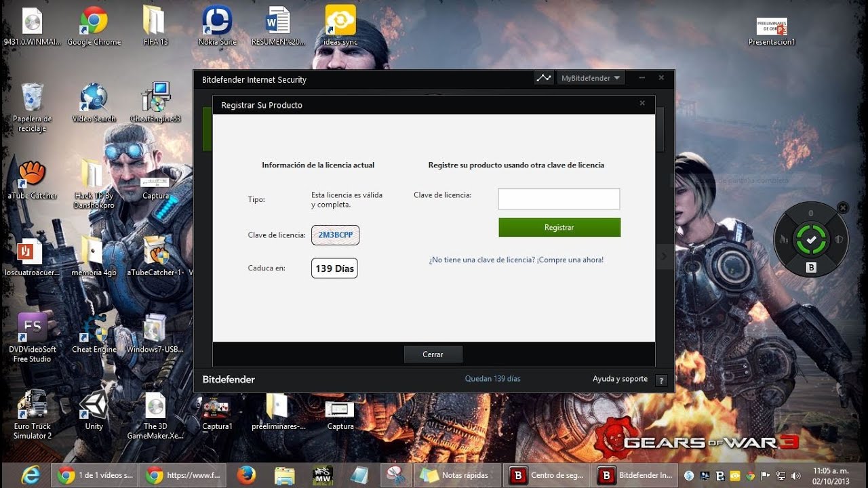The image size is (868, 488).
Task: Click the 139 Días expiry value
Action: click(334, 268)
